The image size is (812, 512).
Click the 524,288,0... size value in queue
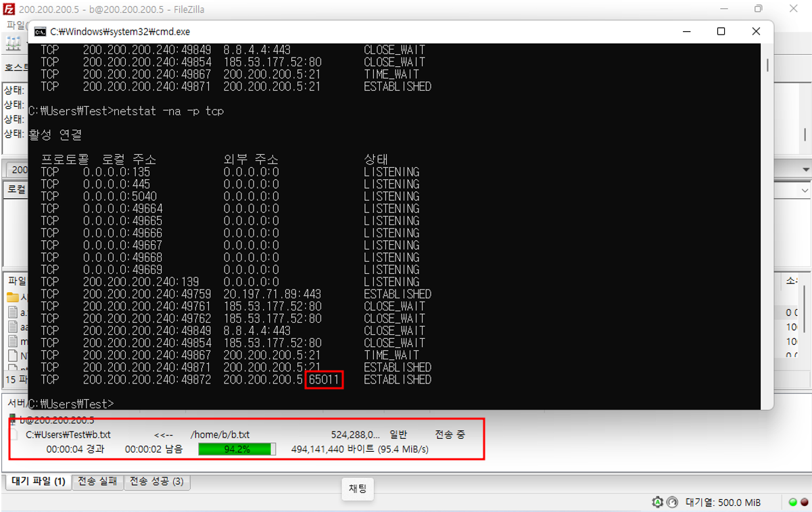point(356,435)
